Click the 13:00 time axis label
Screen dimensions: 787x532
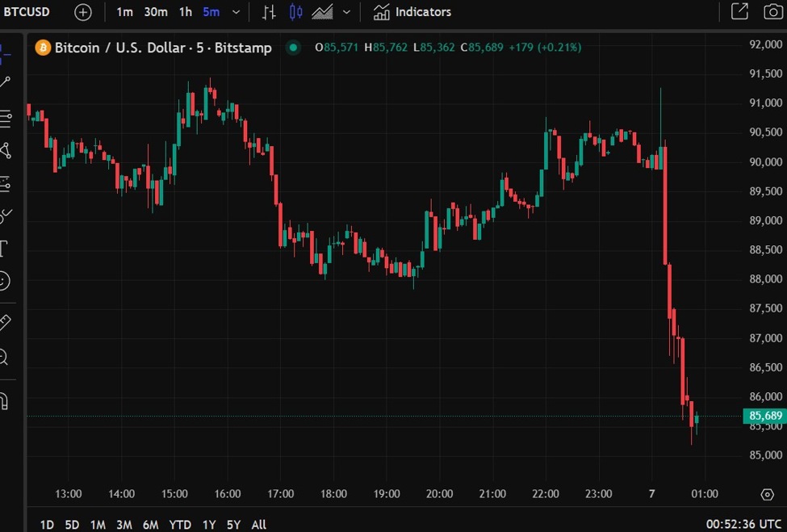coord(69,494)
